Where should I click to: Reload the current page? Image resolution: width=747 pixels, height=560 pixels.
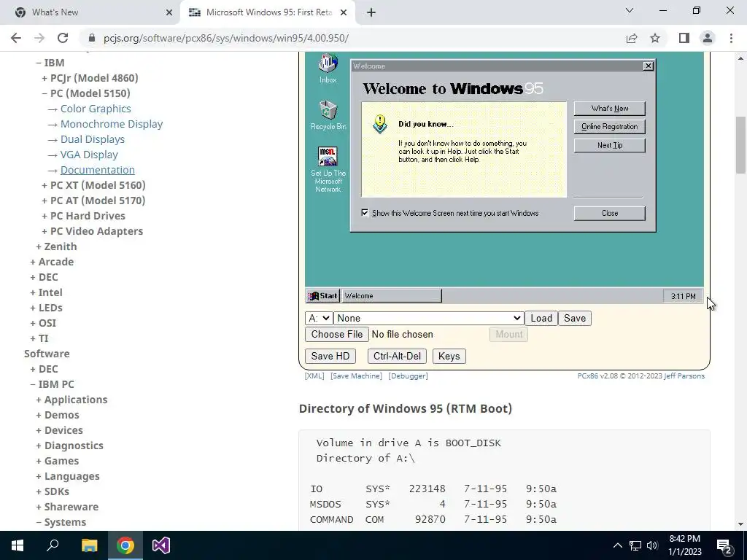(x=63, y=38)
